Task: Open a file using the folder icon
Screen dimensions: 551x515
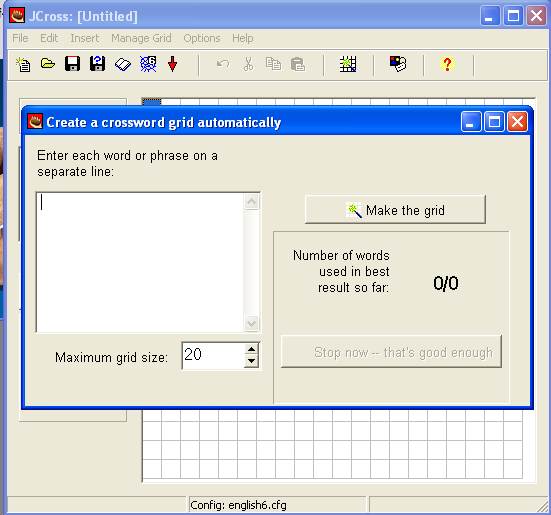Action: (x=48, y=64)
